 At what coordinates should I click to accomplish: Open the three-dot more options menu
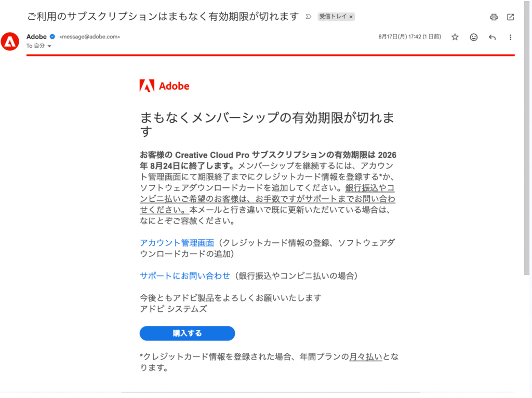pos(510,37)
